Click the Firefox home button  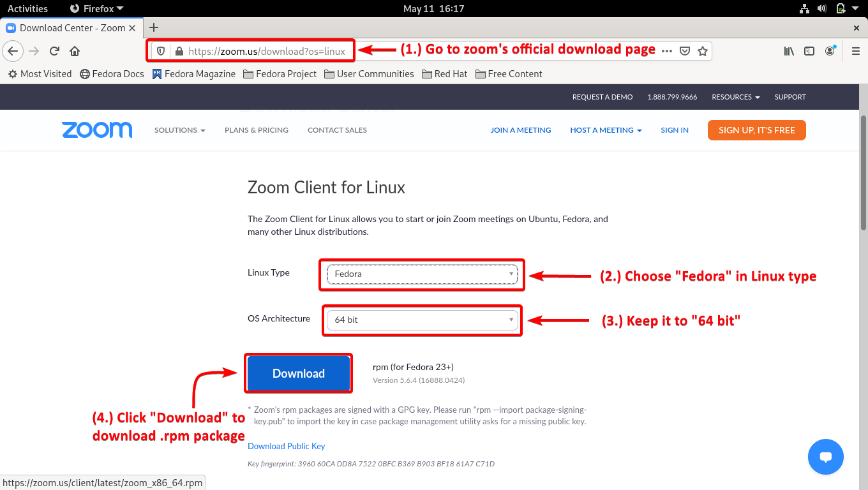coord(73,50)
